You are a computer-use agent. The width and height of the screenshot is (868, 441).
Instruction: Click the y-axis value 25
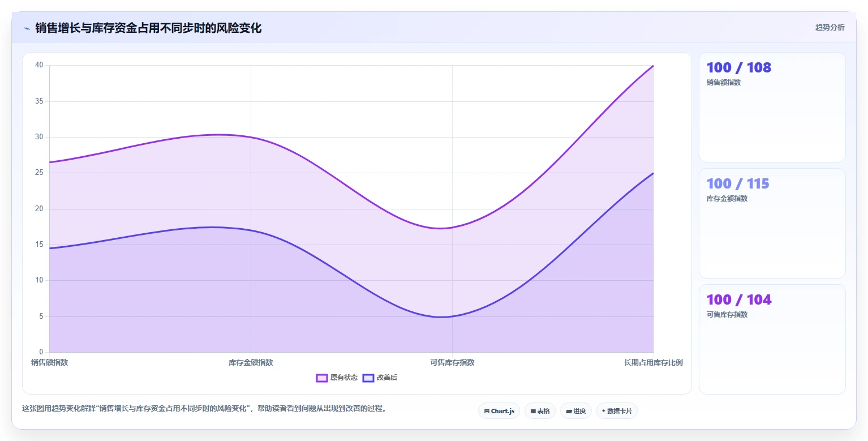tap(39, 173)
